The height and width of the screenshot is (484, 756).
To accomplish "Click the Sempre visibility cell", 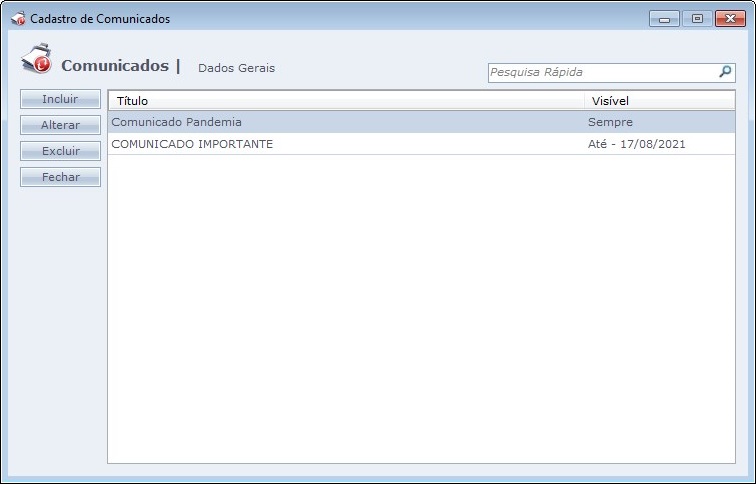I will (610, 122).
